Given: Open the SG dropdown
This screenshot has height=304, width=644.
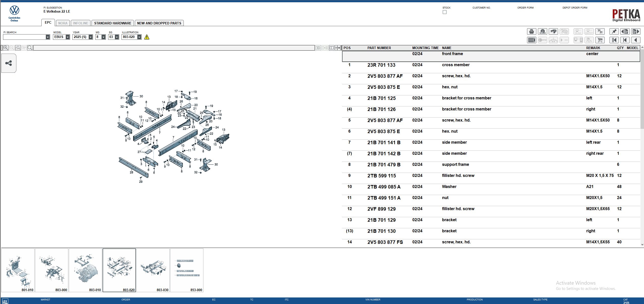Looking at the screenshot, I should pos(117,37).
